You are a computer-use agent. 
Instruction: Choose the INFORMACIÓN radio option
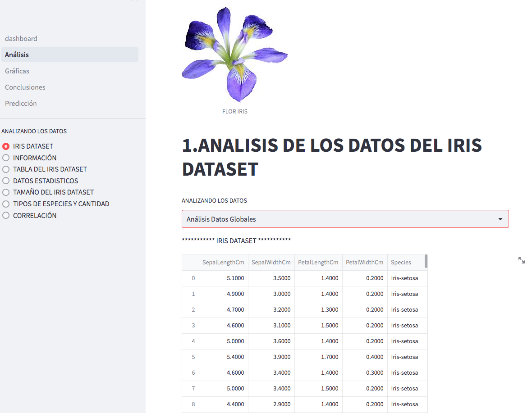5,158
